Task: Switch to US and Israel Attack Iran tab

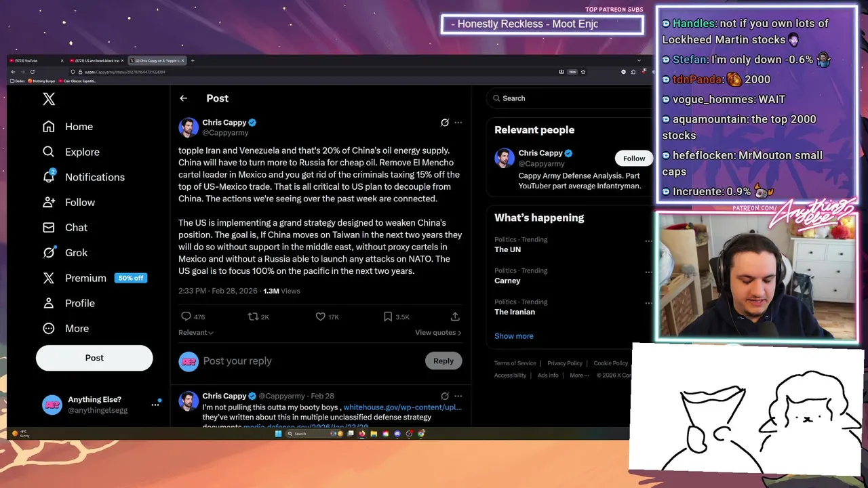Action: (x=96, y=61)
